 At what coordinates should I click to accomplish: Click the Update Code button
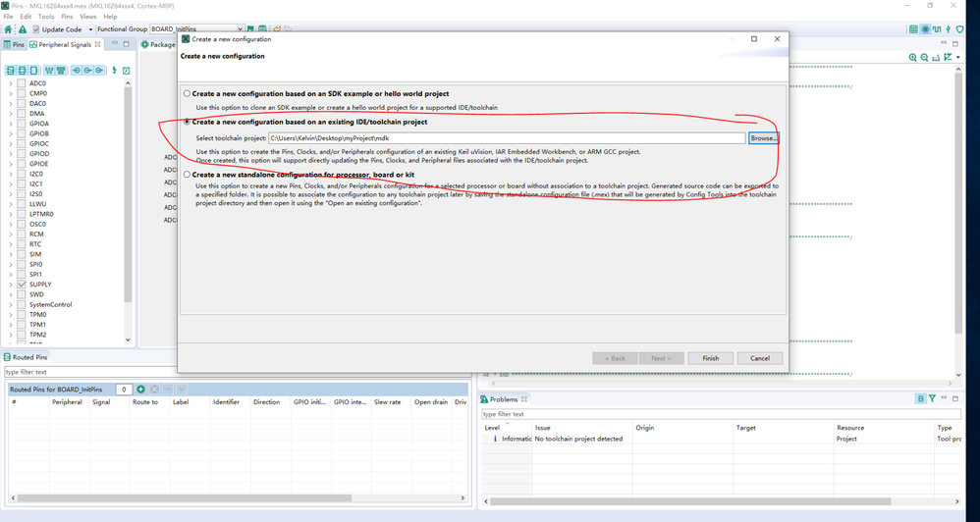click(x=57, y=29)
